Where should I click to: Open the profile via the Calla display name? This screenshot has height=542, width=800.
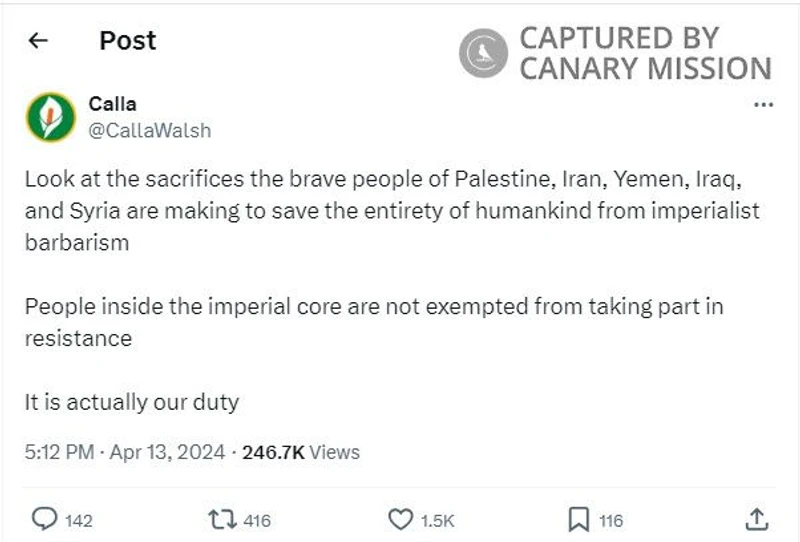pos(113,104)
